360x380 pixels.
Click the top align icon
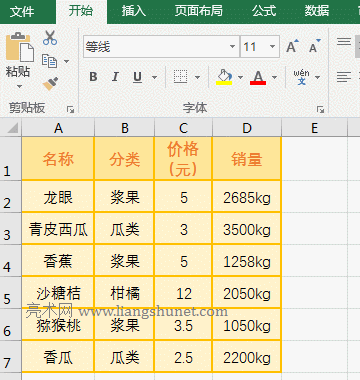[x=344, y=42]
